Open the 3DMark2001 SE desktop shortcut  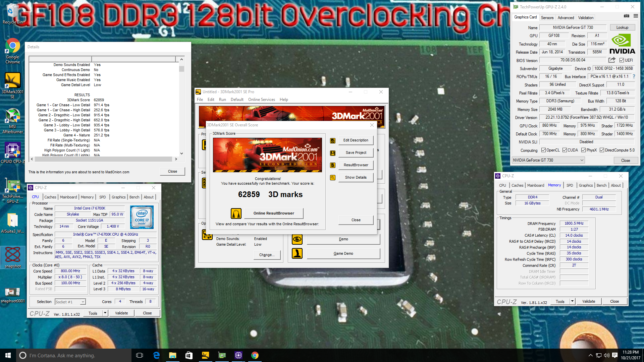tap(12, 85)
